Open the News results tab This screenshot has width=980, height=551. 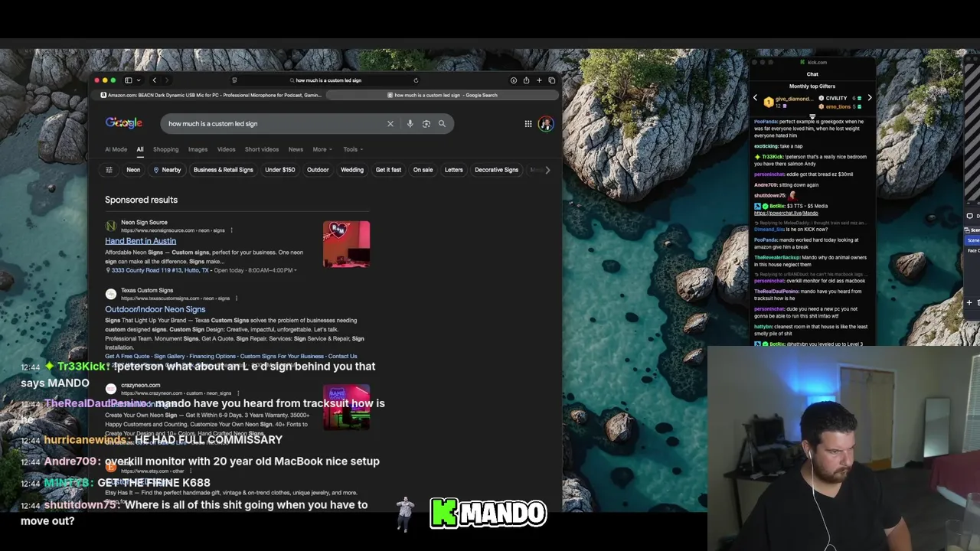click(x=296, y=149)
